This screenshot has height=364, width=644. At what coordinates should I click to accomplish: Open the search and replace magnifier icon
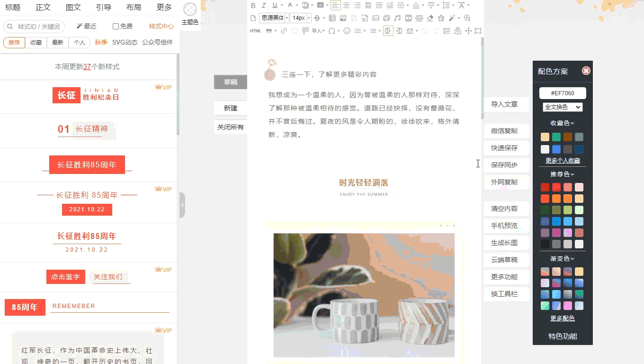[467, 18]
